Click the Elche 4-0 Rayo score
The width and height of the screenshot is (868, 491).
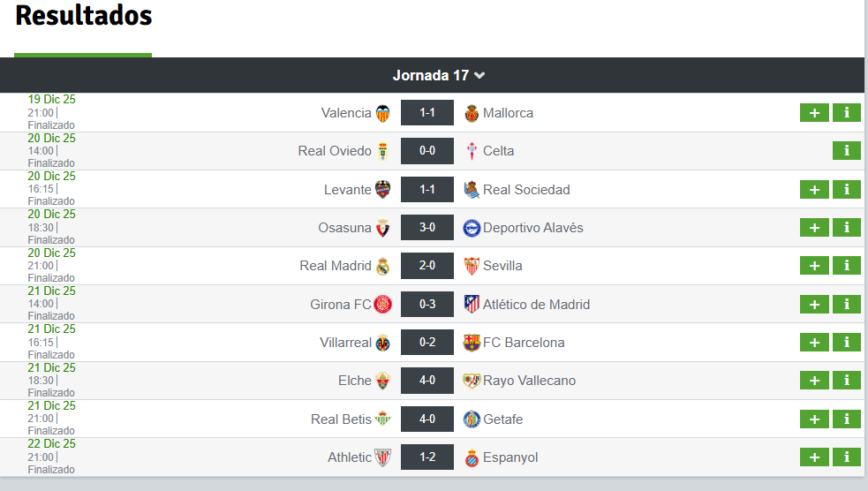tap(427, 381)
